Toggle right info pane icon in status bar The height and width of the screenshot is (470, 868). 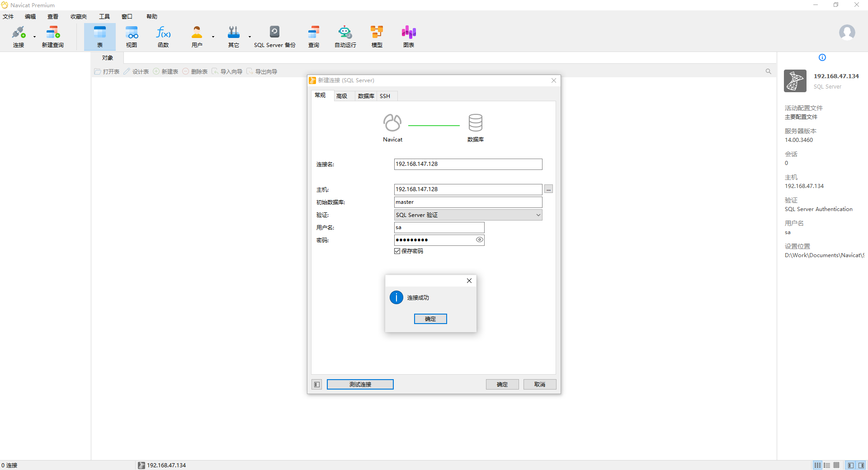[861, 465]
